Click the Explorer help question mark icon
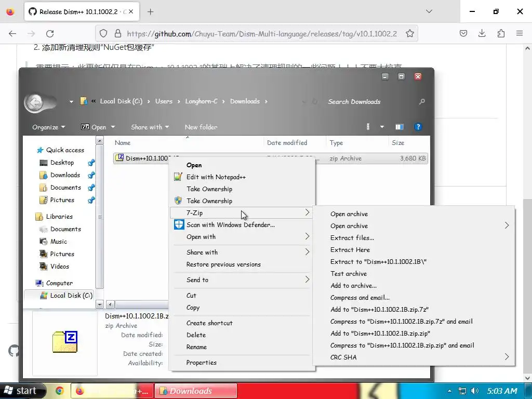This screenshot has width=532, height=399. tap(418, 127)
